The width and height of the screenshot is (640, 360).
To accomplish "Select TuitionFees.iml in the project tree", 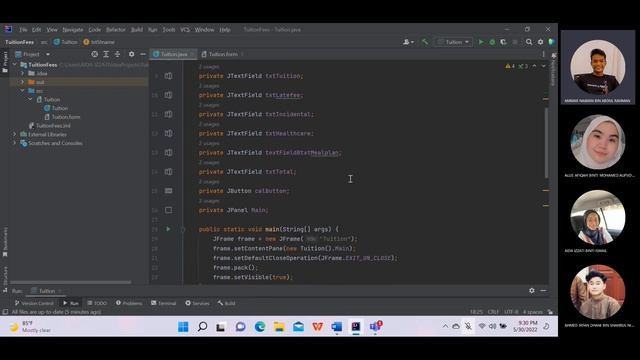I will (x=49, y=126).
